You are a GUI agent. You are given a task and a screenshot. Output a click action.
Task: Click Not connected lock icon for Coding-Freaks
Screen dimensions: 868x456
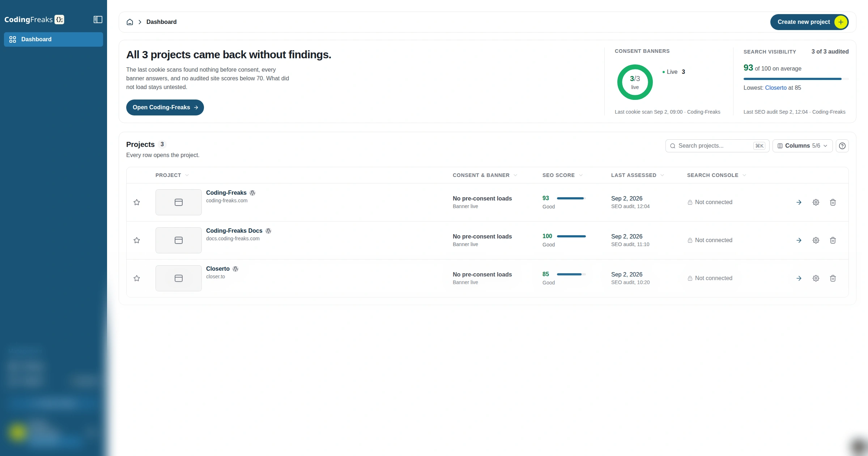pyautogui.click(x=690, y=203)
